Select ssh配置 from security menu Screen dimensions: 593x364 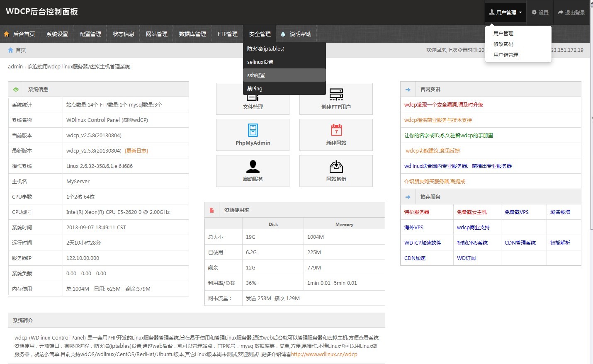[256, 75]
